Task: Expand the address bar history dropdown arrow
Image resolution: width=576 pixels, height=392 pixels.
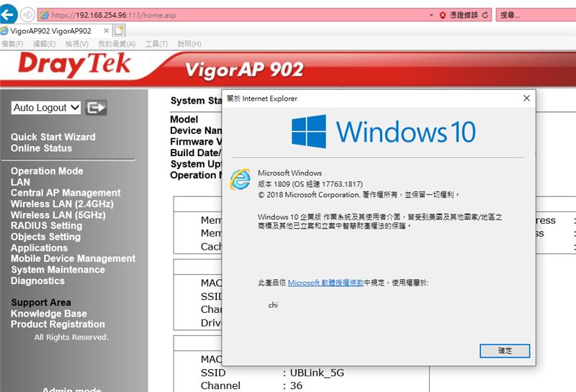Action: pos(430,14)
